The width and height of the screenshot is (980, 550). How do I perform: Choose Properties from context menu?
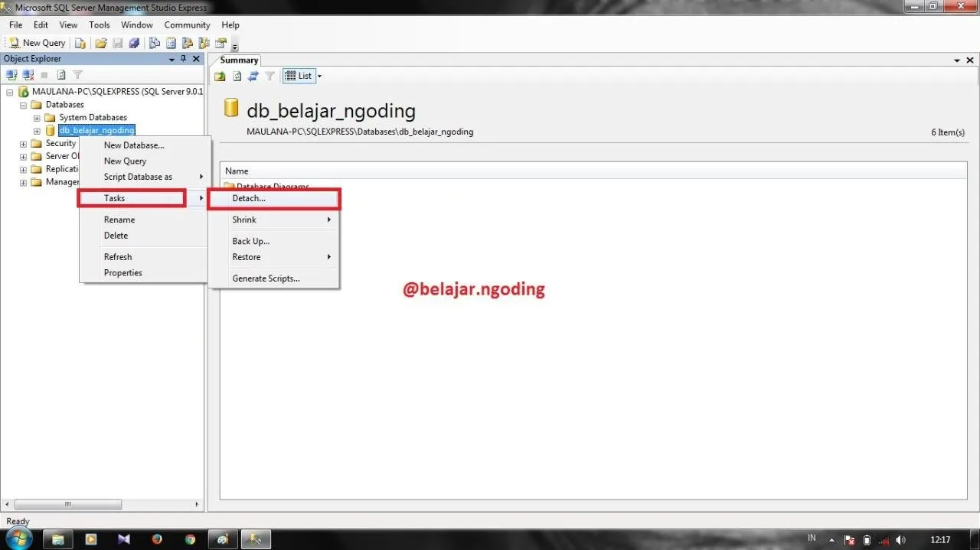(x=143, y=273)
